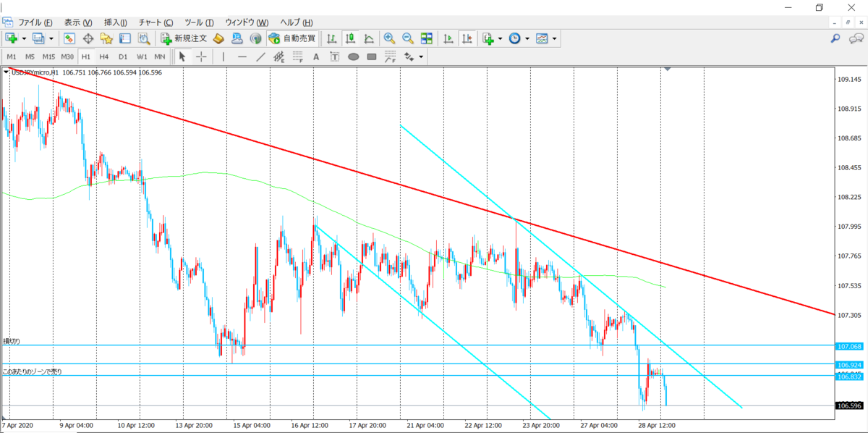Screen dimensions: 868x433
Task: Open the Navigator folder-star icon
Action: click(x=106, y=38)
